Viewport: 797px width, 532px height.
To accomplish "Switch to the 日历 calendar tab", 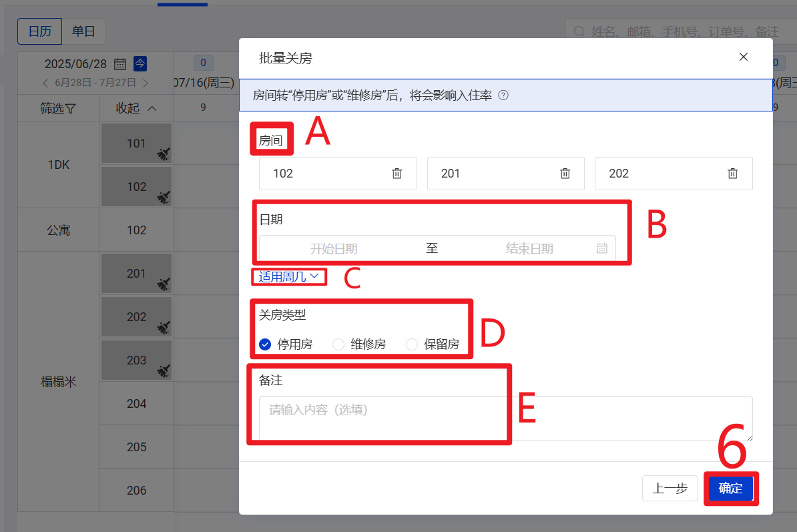I will [39, 31].
